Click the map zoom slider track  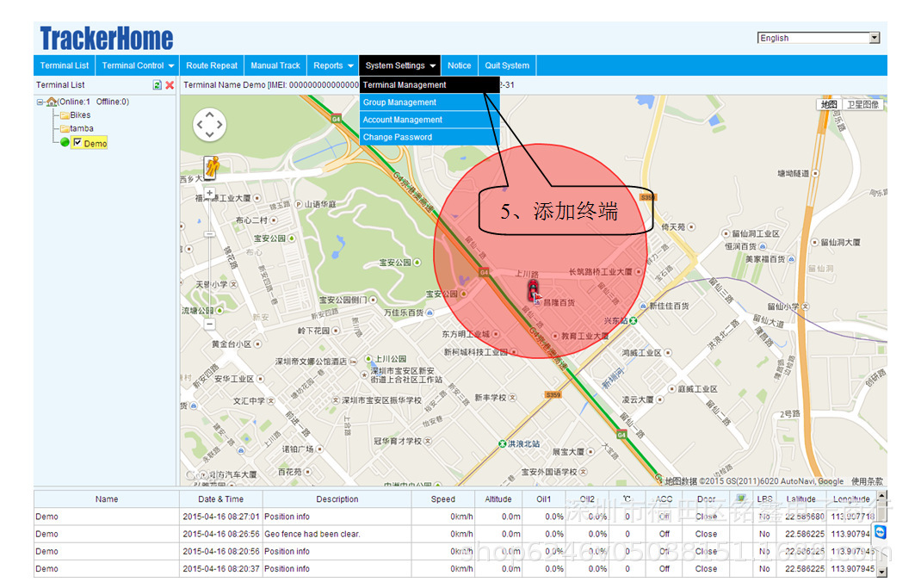(x=210, y=258)
